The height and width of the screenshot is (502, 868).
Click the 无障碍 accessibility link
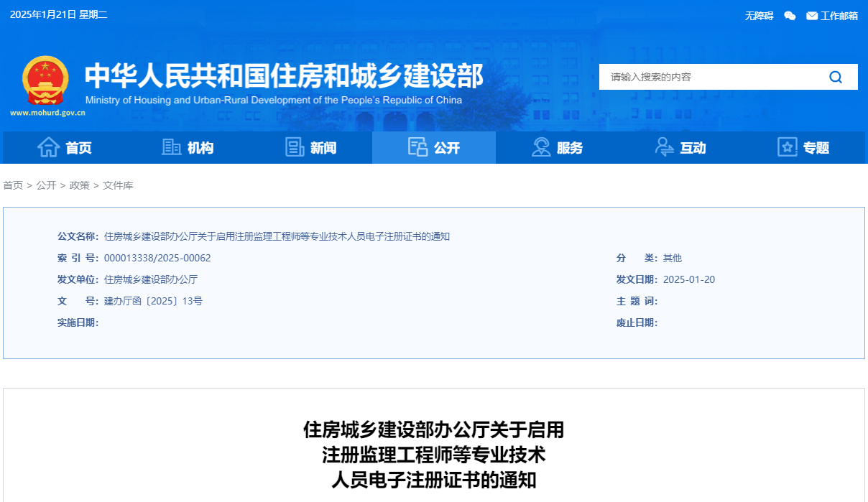759,16
